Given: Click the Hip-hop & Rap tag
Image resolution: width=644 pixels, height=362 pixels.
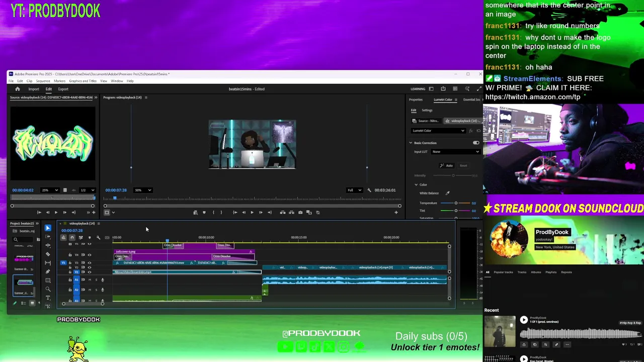Looking at the screenshot, I should click(630, 323).
